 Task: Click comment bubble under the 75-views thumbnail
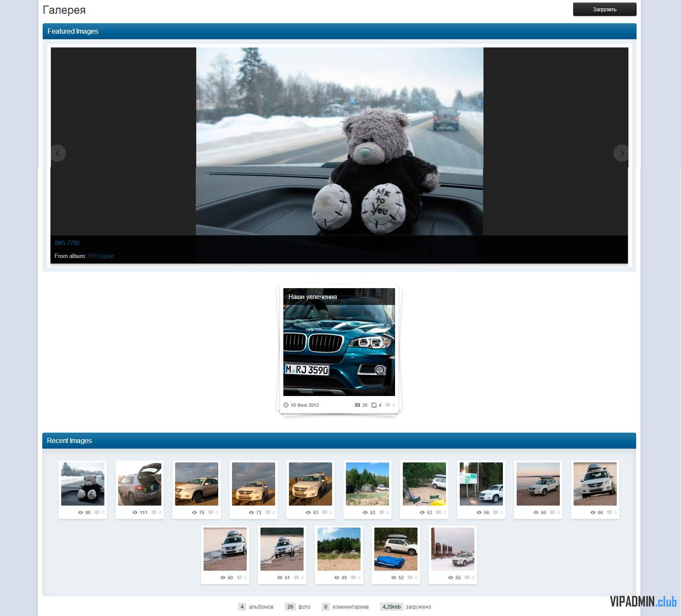click(211, 512)
